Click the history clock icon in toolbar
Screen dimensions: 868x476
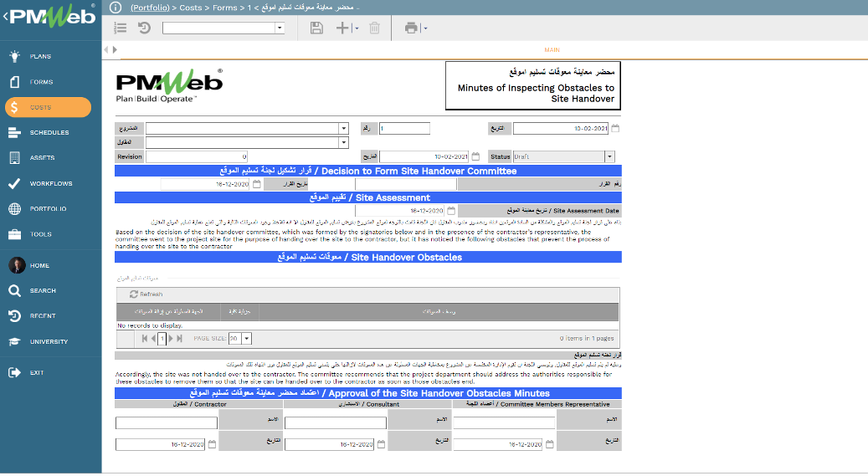[144, 28]
